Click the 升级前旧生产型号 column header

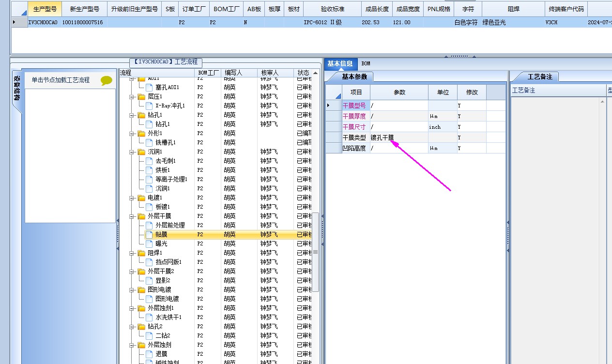pos(135,9)
